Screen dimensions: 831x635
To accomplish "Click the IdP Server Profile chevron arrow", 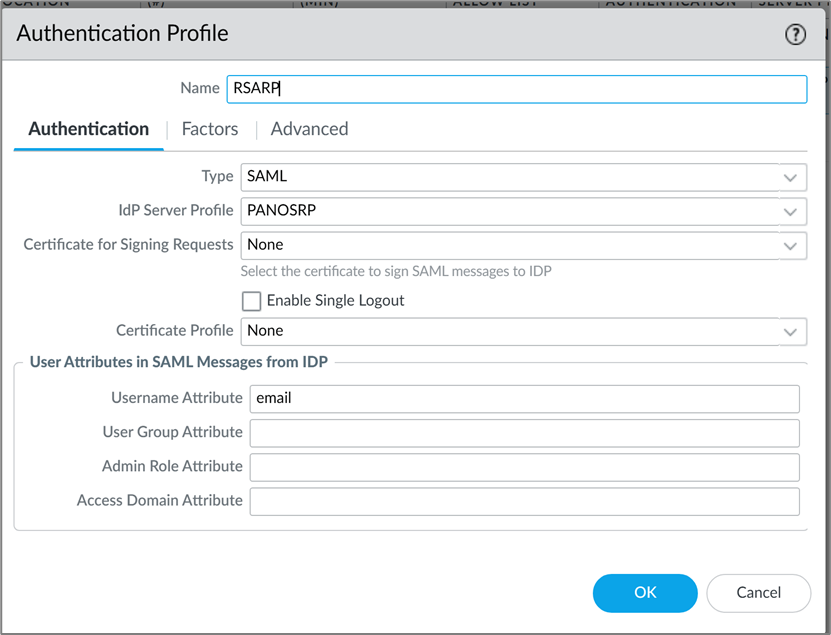I will click(x=790, y=211).
